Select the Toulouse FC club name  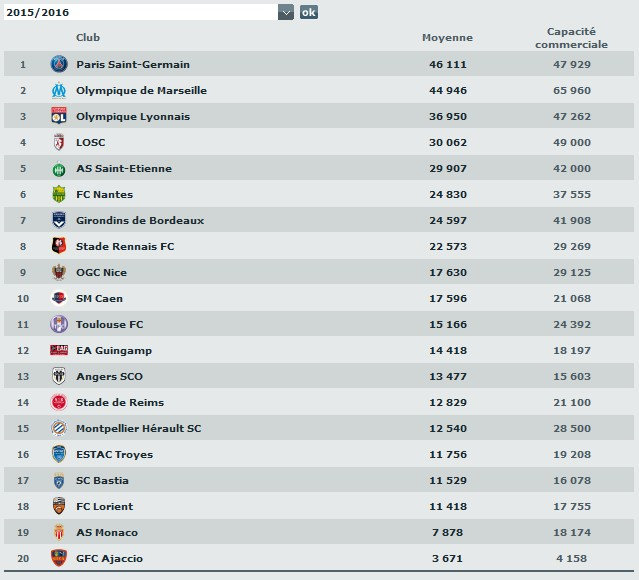click(109, 324)
